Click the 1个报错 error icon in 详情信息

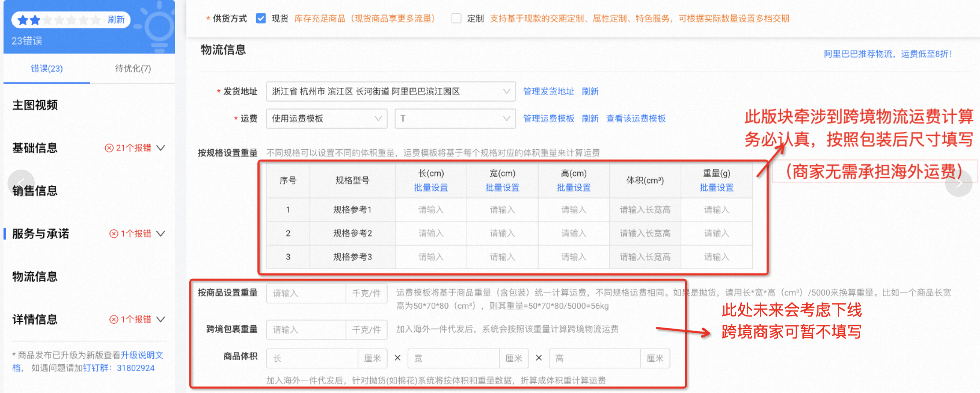[x=114, y=320]
